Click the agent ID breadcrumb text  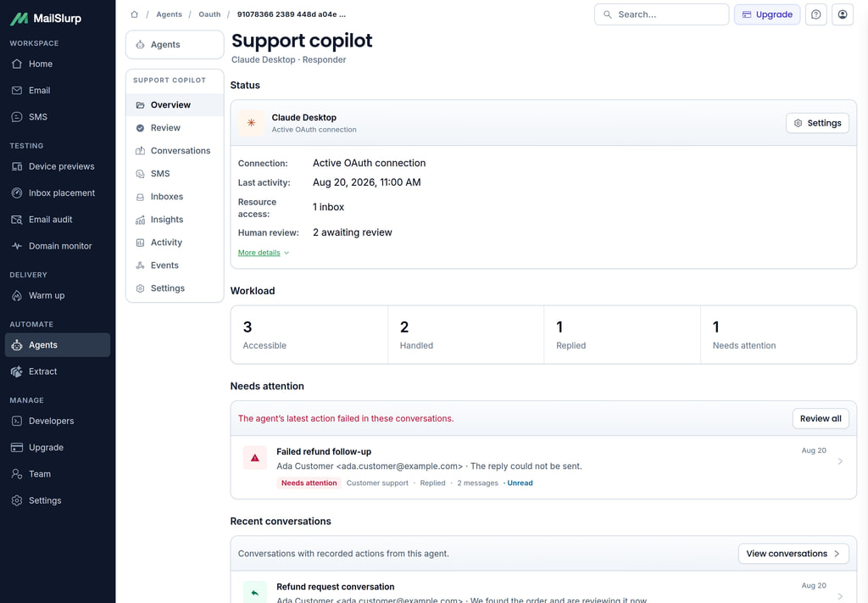pyautogui.click(x=292, y=14)
